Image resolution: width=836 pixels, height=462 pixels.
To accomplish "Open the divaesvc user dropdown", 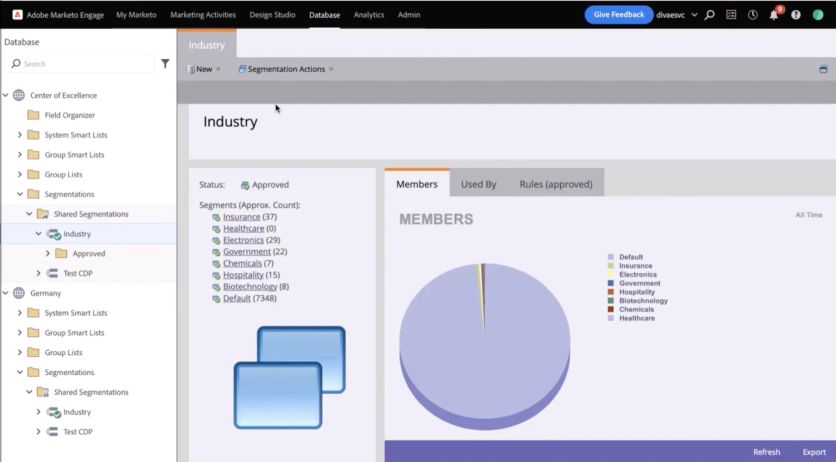I will [x=677, y=15].
